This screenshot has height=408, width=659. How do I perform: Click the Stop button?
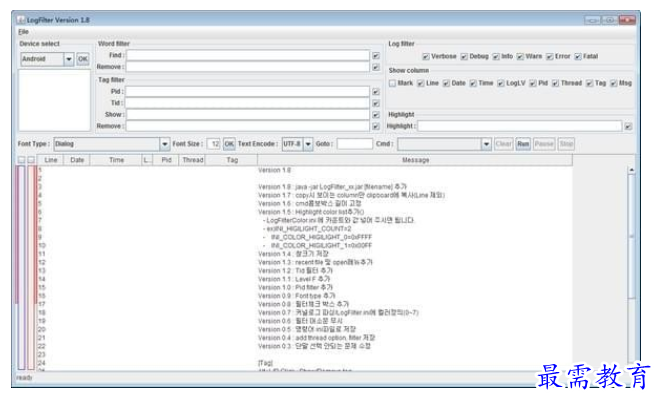566,144
